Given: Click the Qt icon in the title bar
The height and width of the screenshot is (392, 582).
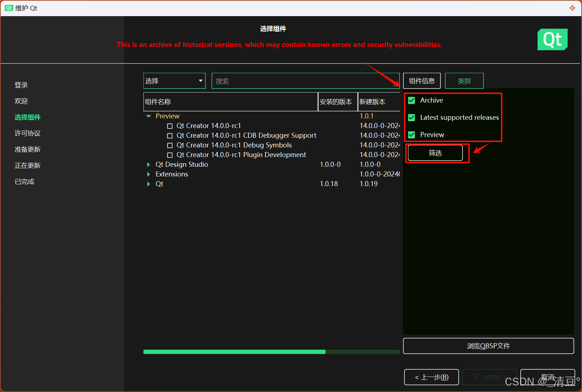Looking at the screenshot, I should point(9,8).
